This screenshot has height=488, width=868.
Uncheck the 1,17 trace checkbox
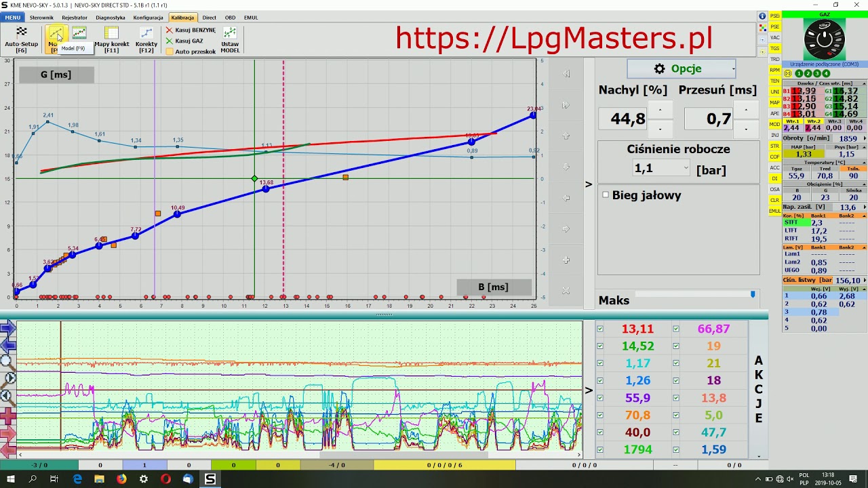point(600,364)
